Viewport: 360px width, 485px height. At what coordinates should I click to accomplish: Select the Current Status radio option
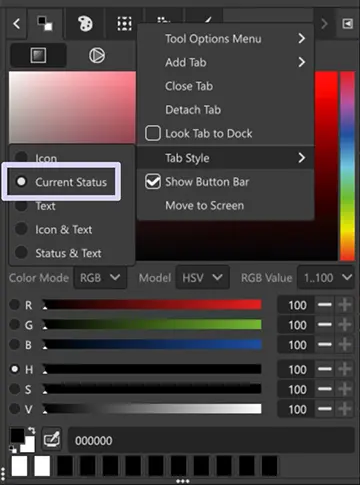pyautogui.click(x=21, y=182)
